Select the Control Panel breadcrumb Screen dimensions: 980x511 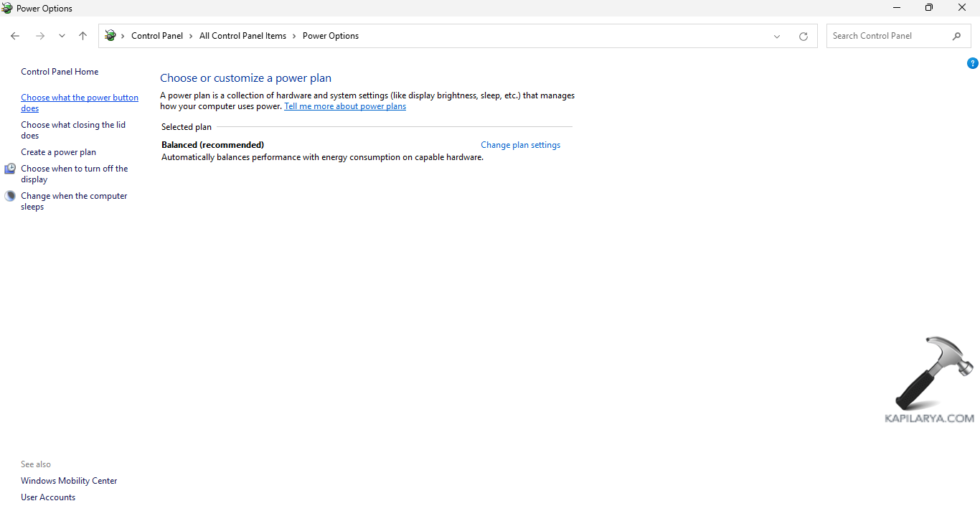[157, 36]
